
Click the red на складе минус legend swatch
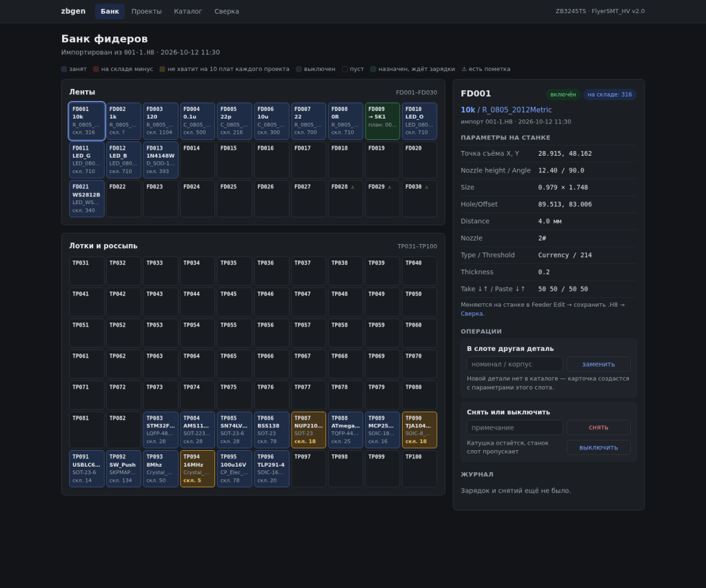(96, 70)
